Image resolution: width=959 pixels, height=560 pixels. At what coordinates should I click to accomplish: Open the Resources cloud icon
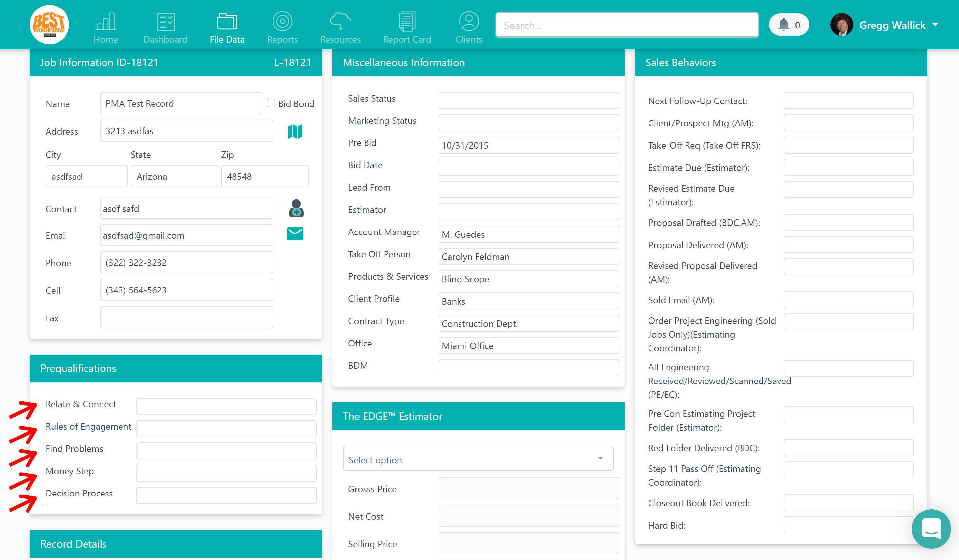pyautogui.click(x=340, y=21)
